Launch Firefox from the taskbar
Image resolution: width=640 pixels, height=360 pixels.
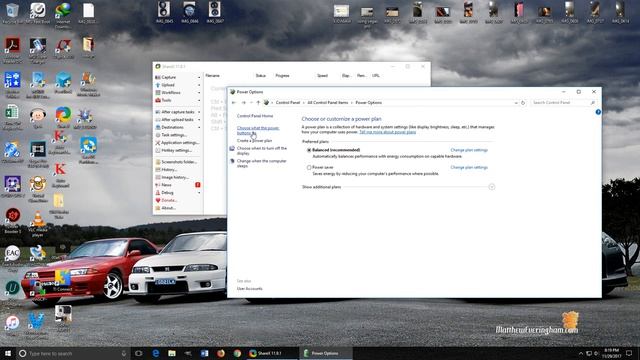coord(221,353)
